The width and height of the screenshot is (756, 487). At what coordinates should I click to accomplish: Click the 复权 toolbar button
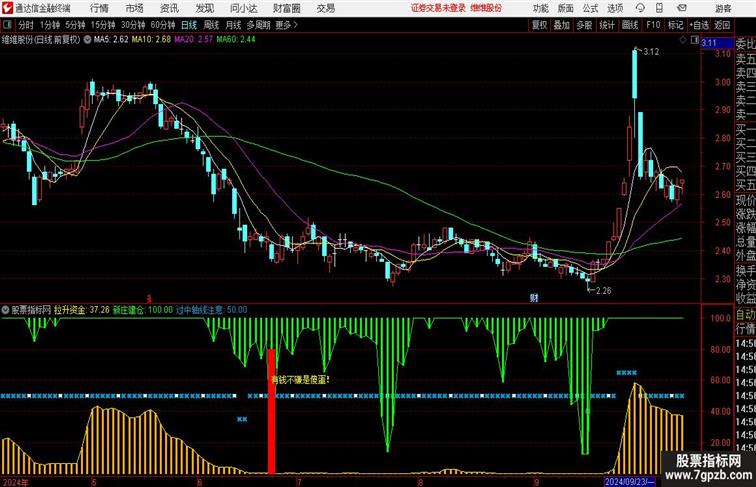[x=539, y=25]
